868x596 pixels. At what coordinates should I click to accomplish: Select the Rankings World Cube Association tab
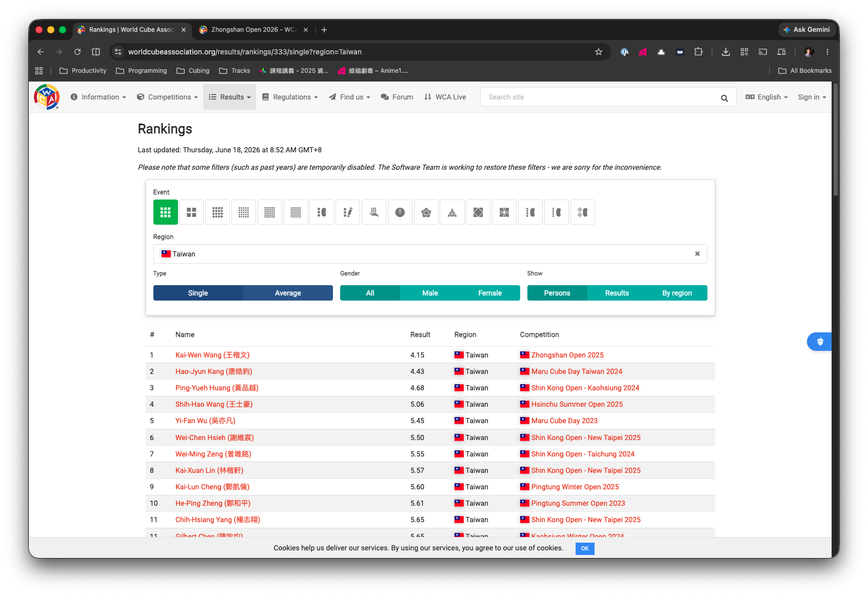132,30
